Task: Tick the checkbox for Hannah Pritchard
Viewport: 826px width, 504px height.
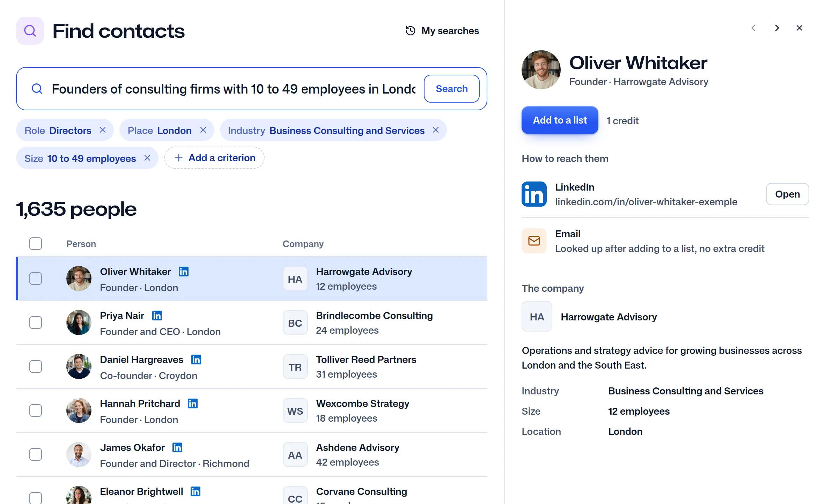Action: pyautogui.click(x=36, y=410)
